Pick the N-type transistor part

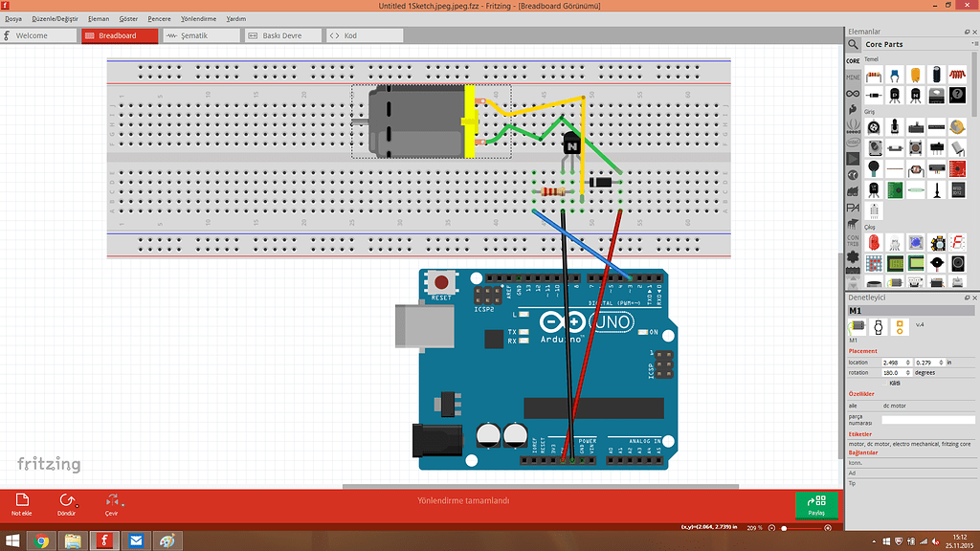(x=916, y=96)
